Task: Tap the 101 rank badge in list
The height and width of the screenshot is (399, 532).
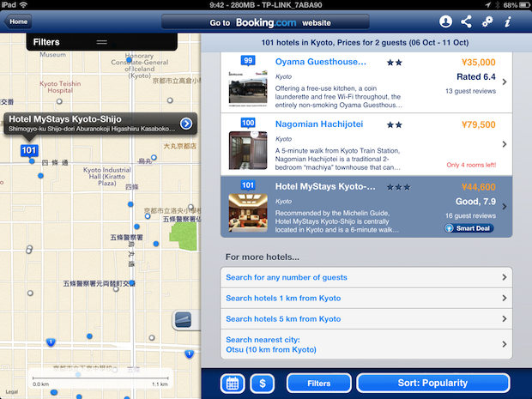Action: point(248,185)
